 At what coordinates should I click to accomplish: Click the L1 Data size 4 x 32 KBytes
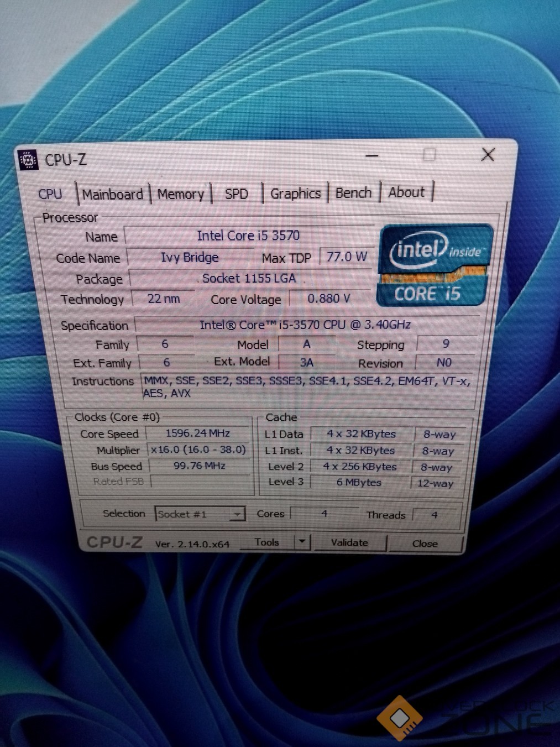(x=361, y=434)
